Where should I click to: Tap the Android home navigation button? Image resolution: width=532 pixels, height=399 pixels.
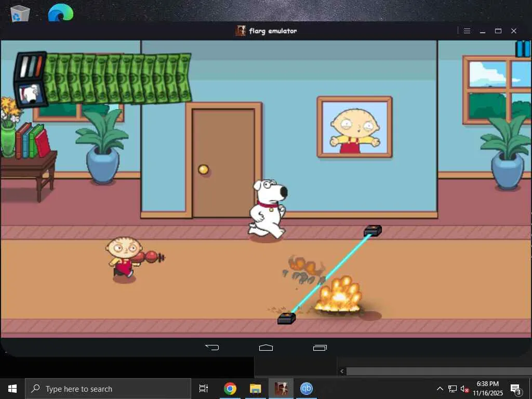click(265, 348)
